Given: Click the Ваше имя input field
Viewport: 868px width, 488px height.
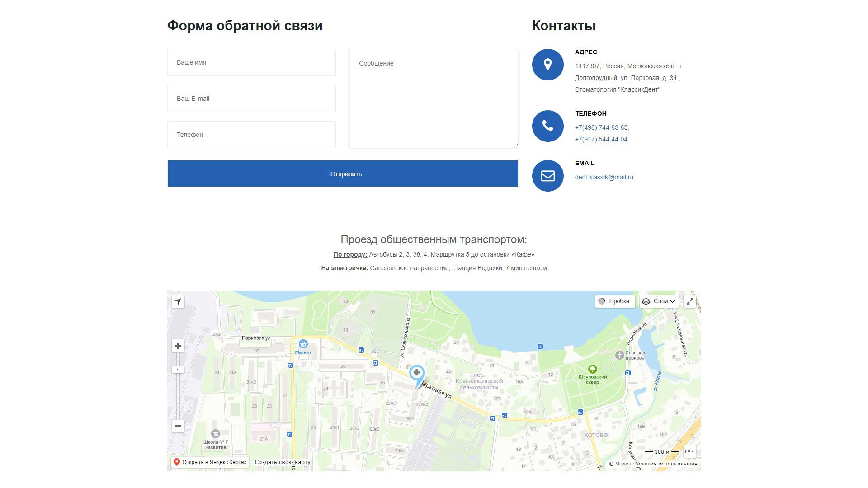Looking at the screenshot, I should click(251, 62).
